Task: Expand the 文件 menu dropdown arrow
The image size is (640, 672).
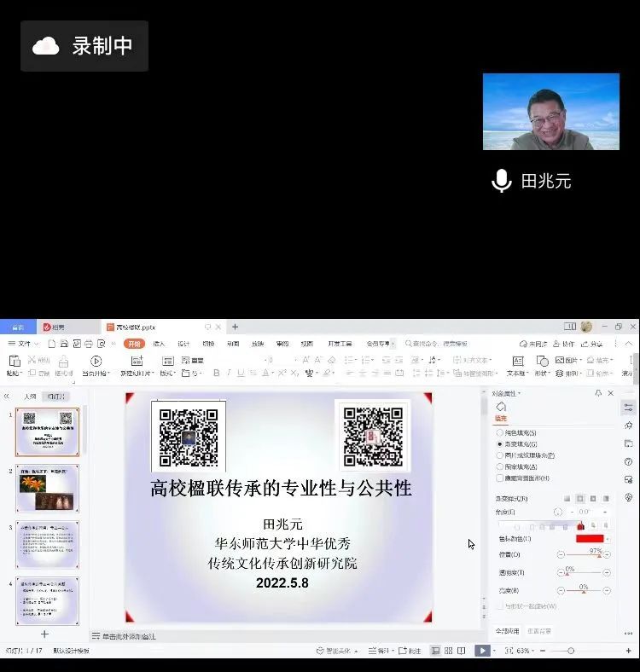Action: coord(37,344)
